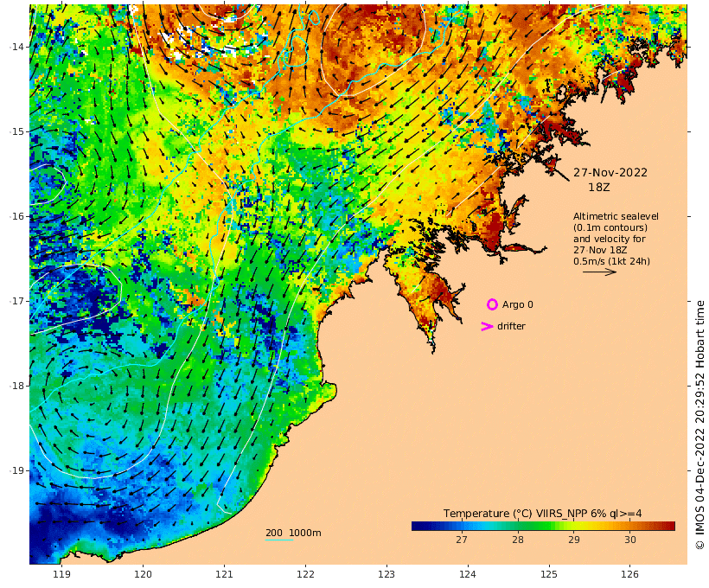Screen dimensions: 709x588
Task: Click the latitude axis label '-14'
Action: (16, 47)
